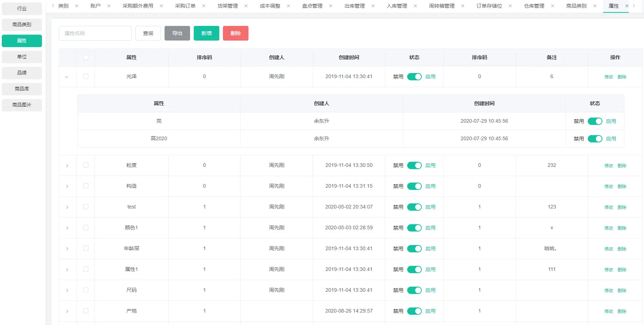Click the 导出 export button
This screenshot has width=644, height=325.
click(x=177, y=33)
